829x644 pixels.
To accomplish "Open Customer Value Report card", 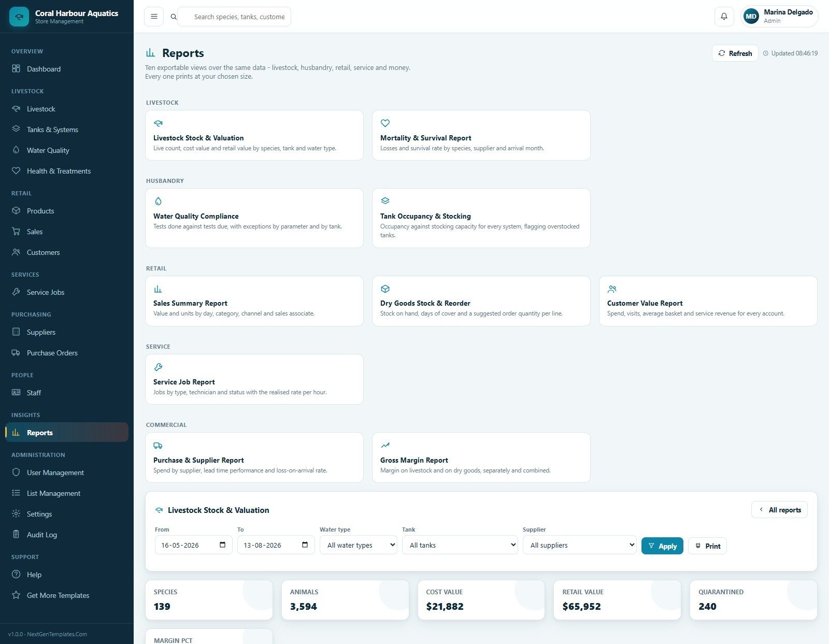I will pos(708,300).
